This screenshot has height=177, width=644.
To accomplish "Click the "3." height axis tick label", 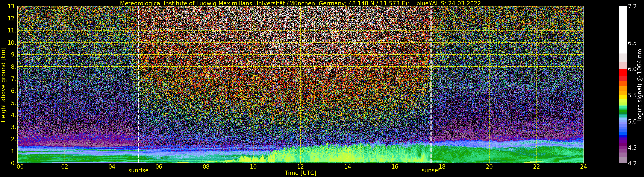I will click(13, 127).
